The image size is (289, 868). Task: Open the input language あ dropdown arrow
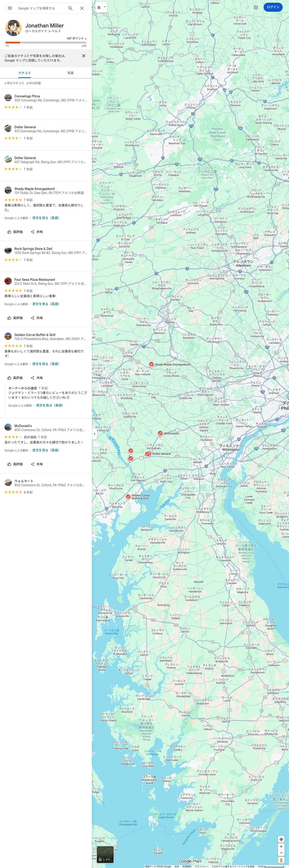click(x=105, y=7)
